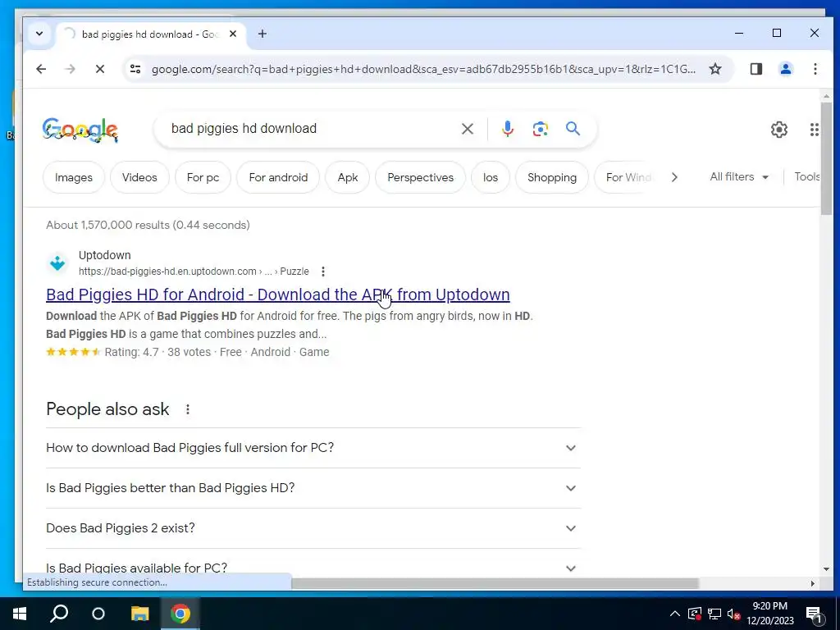Screen dimensions: 840x630
Task: Search by image with Google Lens
Action: point(540,129)
